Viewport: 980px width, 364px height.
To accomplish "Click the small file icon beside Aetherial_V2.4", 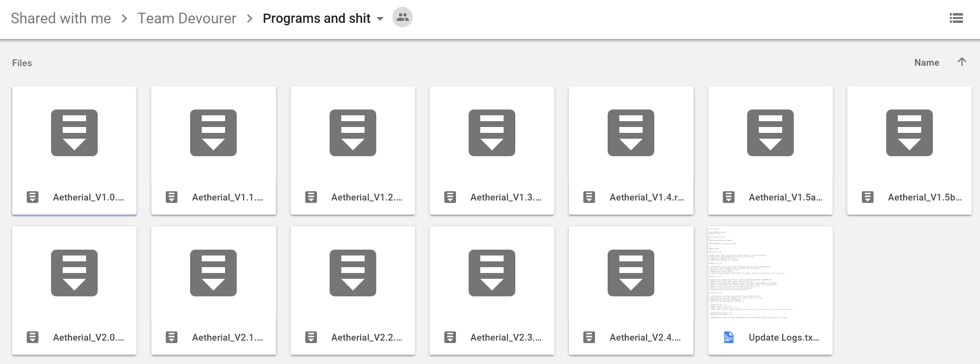I will click(x=589, y=337).
